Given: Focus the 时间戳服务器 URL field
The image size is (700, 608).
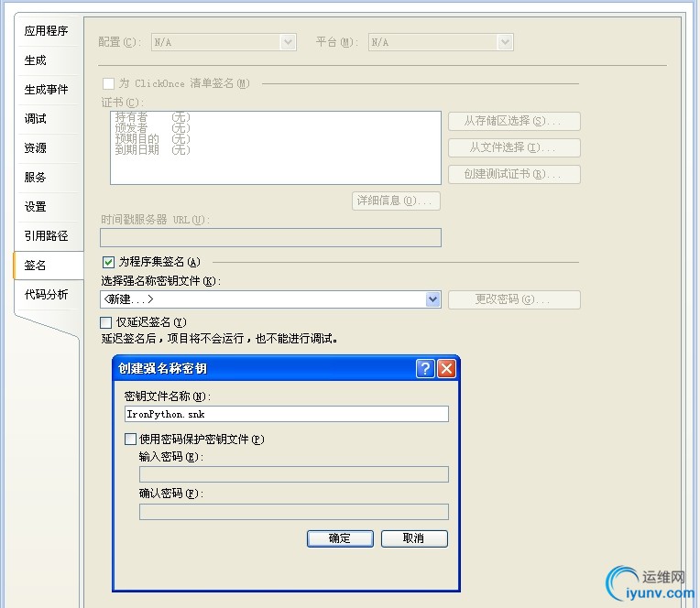Looking at the screenshot, I should pyautogui.click(x=270, y=237).
